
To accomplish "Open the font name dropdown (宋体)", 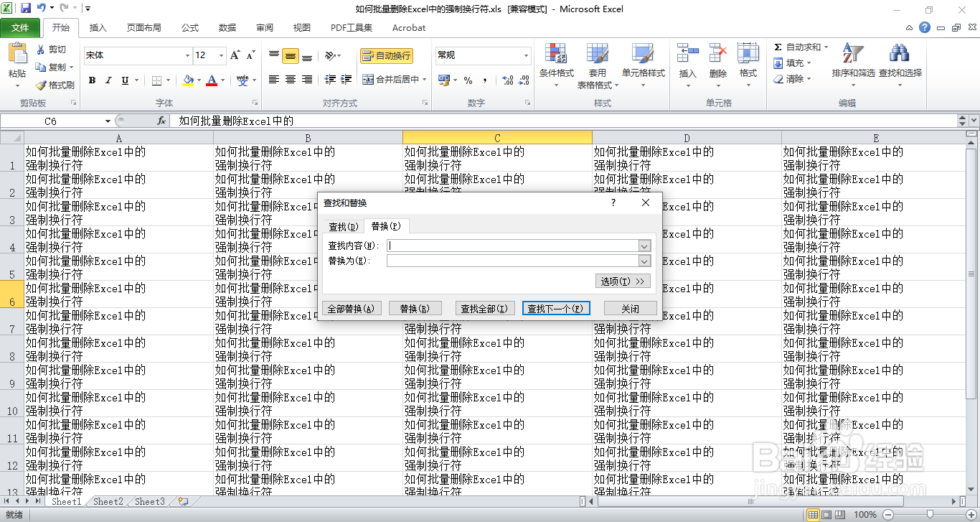I will pos(187,55).
